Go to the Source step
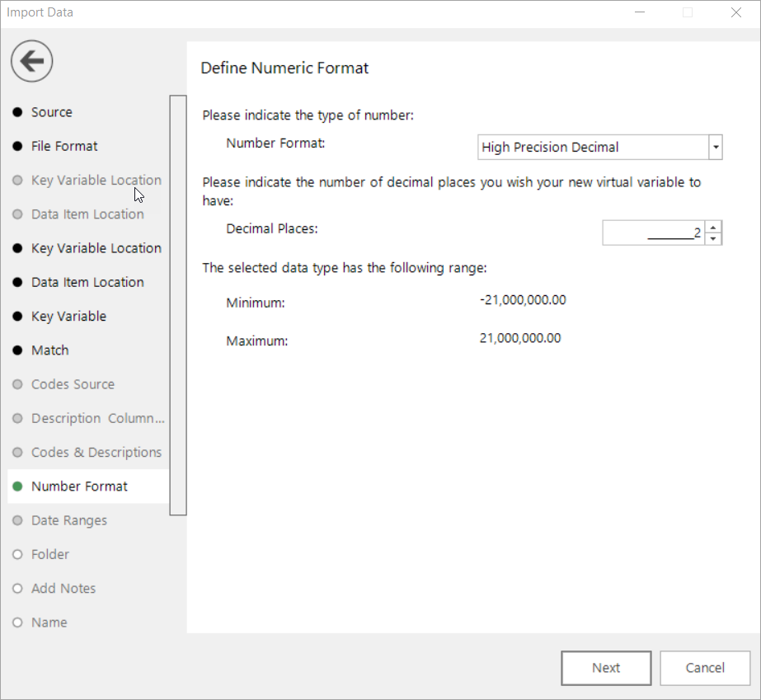Image resolution: width=761 pixels, height=700 pixels. (51, 112)
